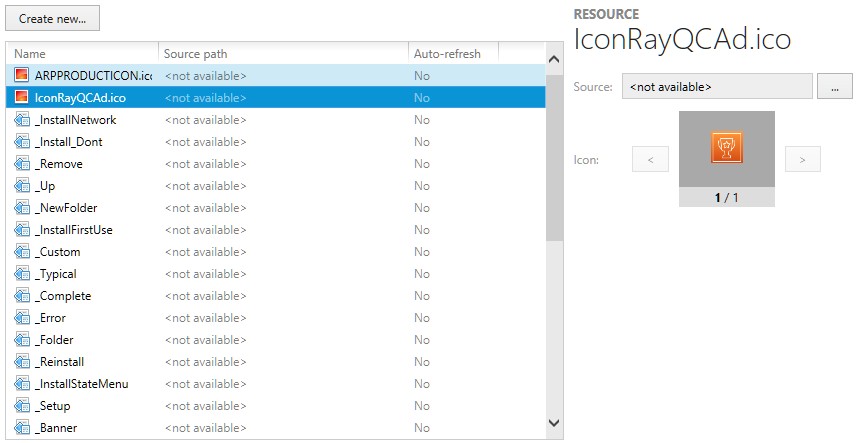
Task: Sort by Source path column header
Action: pyautogui.click(x=283, y=53)
